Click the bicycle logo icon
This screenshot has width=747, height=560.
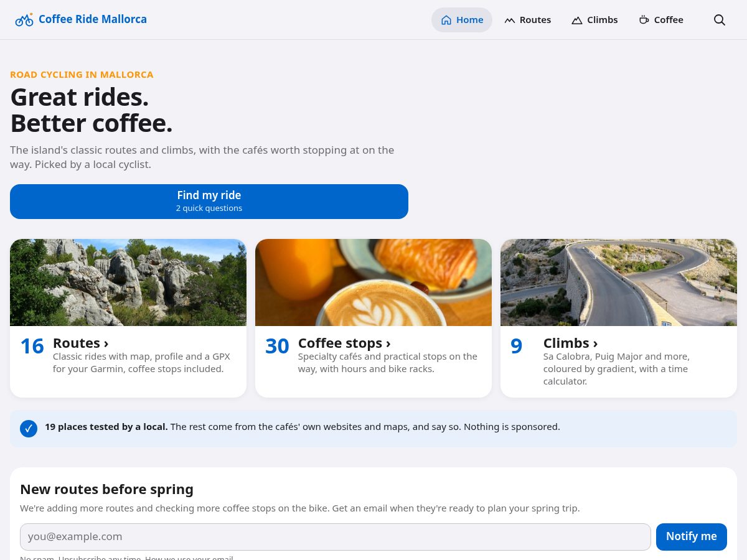tap(24, 20)
